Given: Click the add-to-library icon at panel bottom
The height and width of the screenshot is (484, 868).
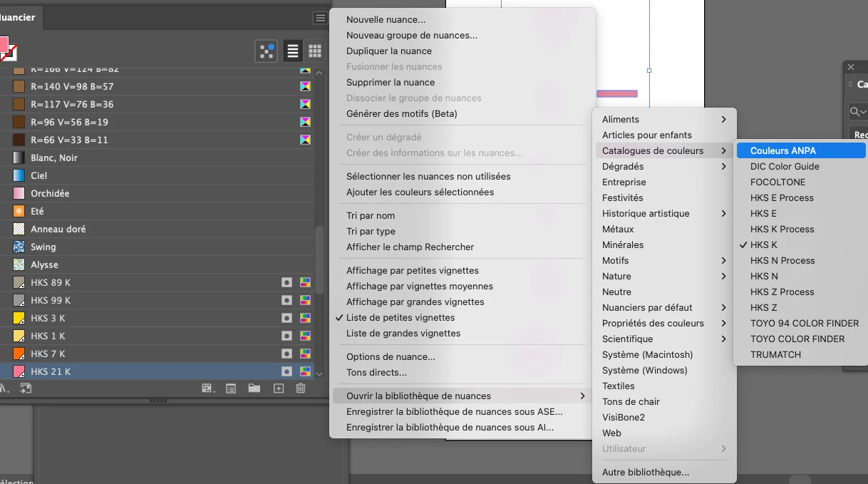Looking at the screenshot, I should coord(26,388).
